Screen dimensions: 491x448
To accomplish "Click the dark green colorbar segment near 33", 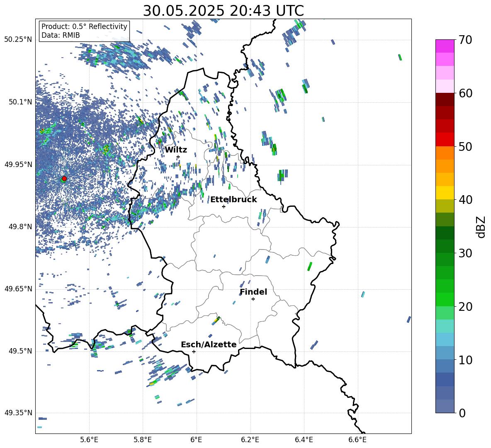I will point(445,233).
